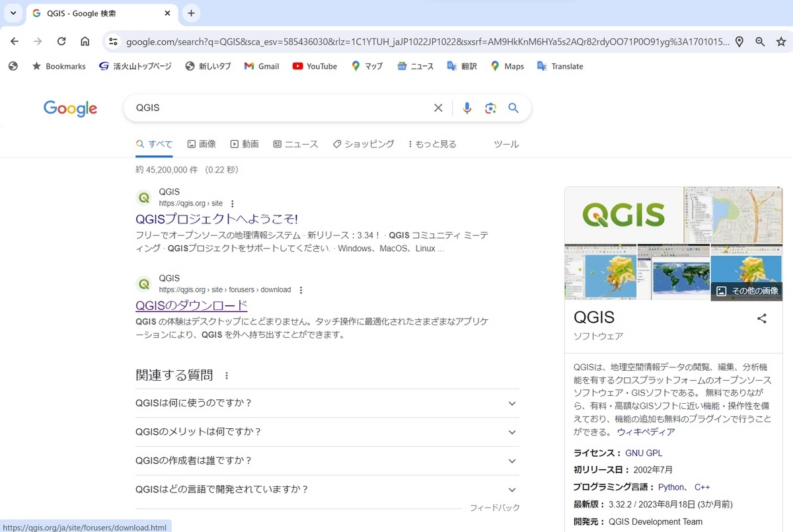Open the QGISプロジェクトへようこそ! result
Image resolution: width=793 pixels, height=532 pixels.
(217, 219)
